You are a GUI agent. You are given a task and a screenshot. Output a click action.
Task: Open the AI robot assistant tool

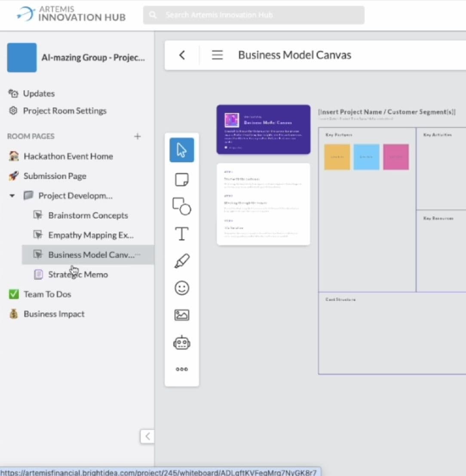pyautogui.click(x=181, y=342)
